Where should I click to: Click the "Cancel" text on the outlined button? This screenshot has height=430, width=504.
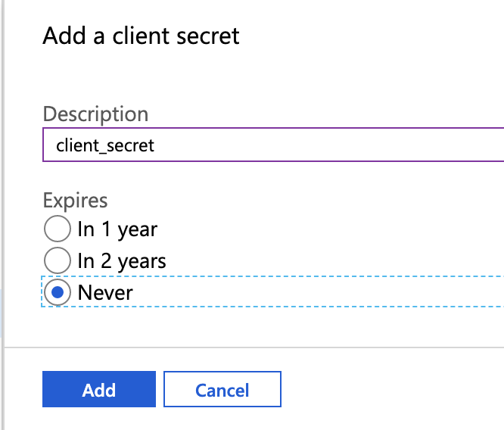pos(222,390)
